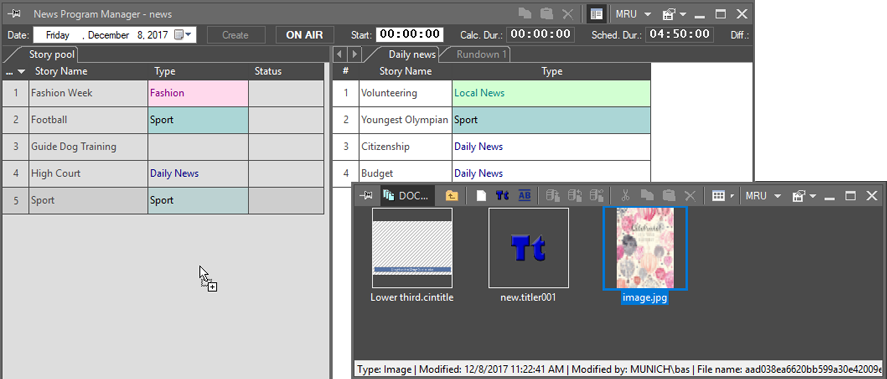Click the paste icon in News Program Manager
Image resolution: width=887 pixels, height=379 pixels.
[546, 14]
